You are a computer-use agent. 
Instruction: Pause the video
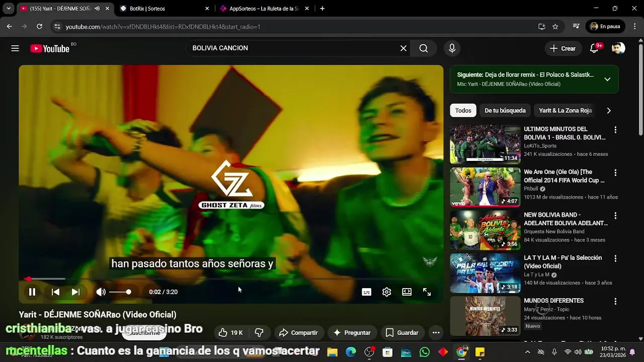(32, 292)
